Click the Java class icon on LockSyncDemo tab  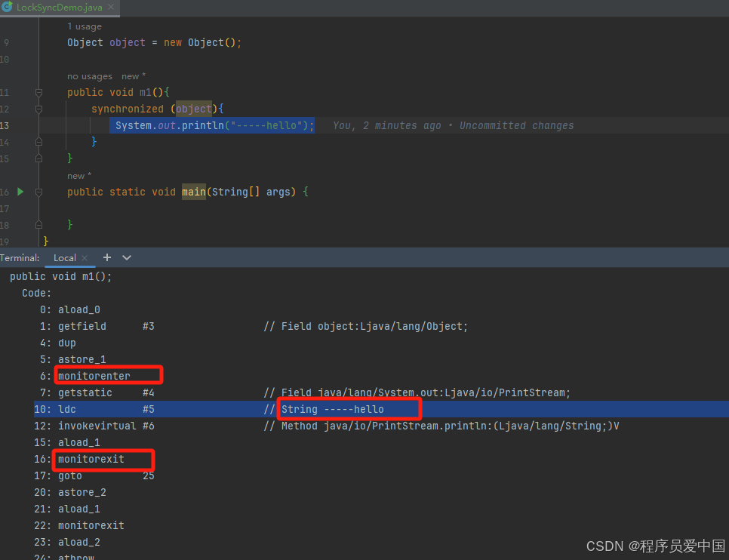7,7
